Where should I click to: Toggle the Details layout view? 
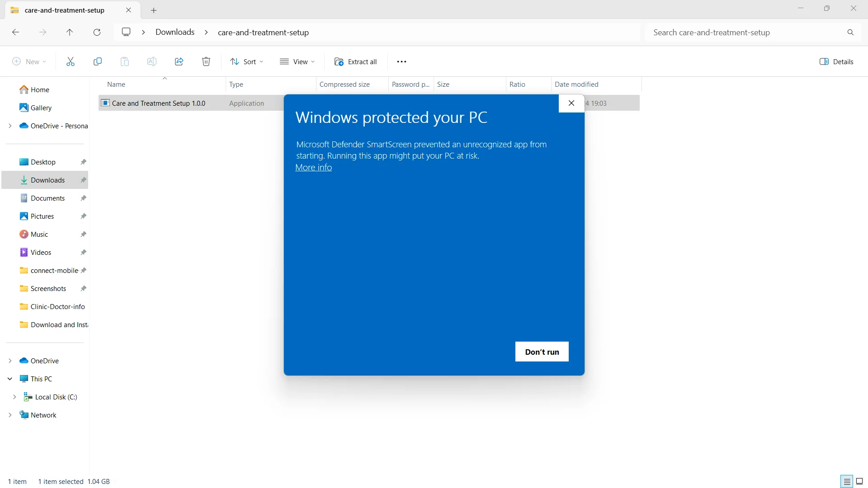click(847, 481)
